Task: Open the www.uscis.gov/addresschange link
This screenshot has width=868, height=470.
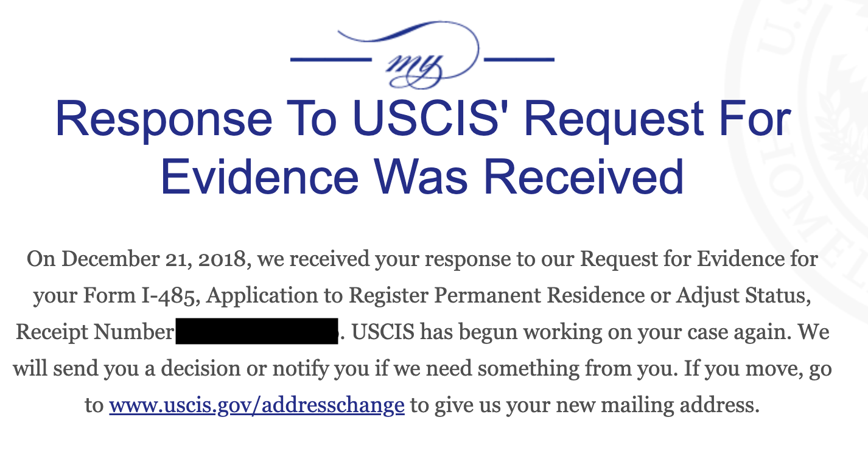Action: (x=257, y=405)
